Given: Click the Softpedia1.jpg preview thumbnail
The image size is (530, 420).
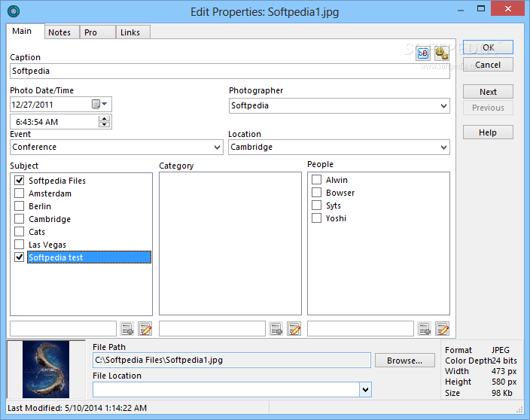Looking at the screenshot, I should (46, 370).
